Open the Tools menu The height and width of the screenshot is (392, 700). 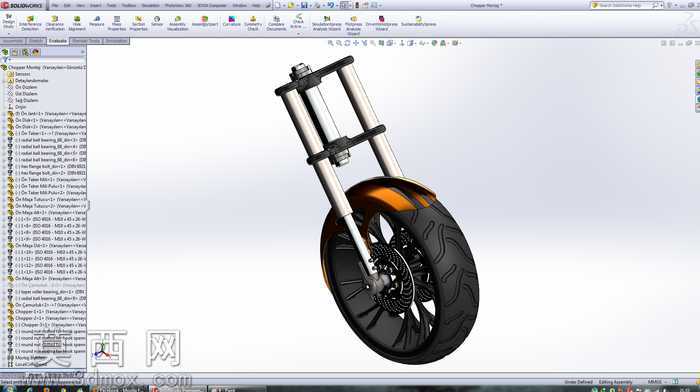[111, 5]
